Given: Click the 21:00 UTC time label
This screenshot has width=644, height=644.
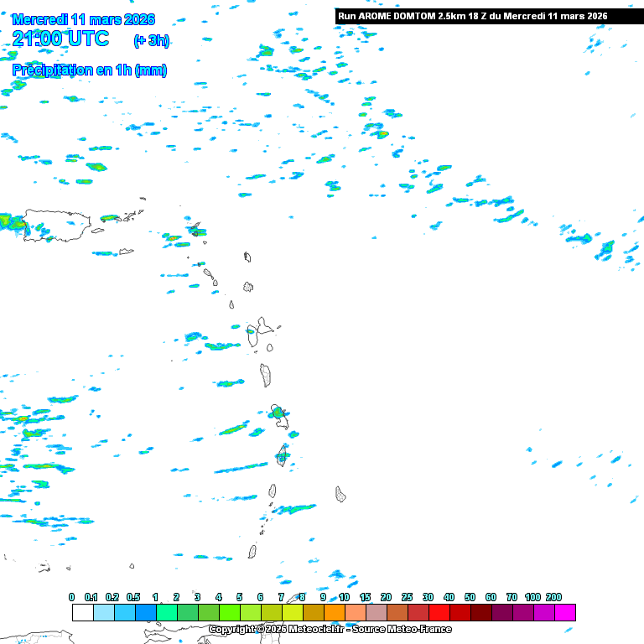Looking at the screenshot, I should [60, 39].
